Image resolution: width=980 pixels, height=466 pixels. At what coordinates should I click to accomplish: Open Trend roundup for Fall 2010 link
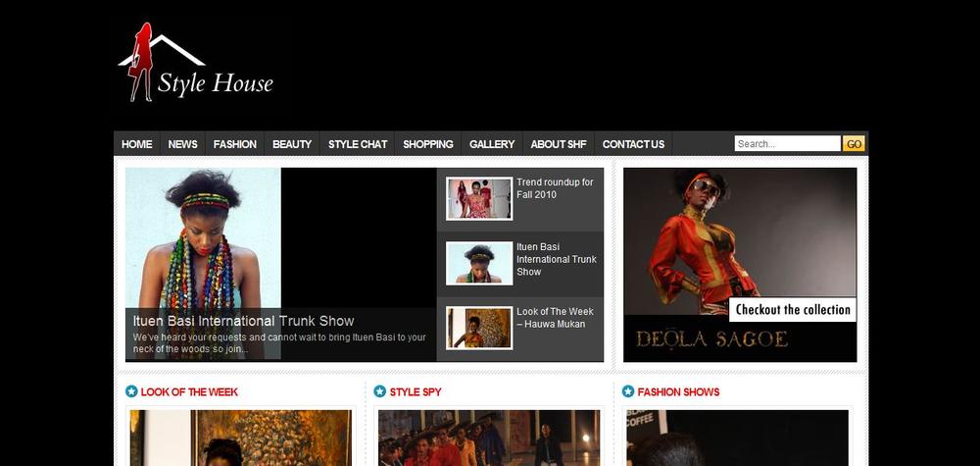click(555, 188)
